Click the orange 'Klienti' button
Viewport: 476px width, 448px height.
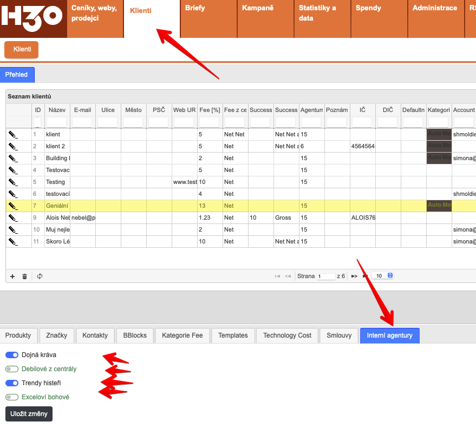click(x=22, y=49)
